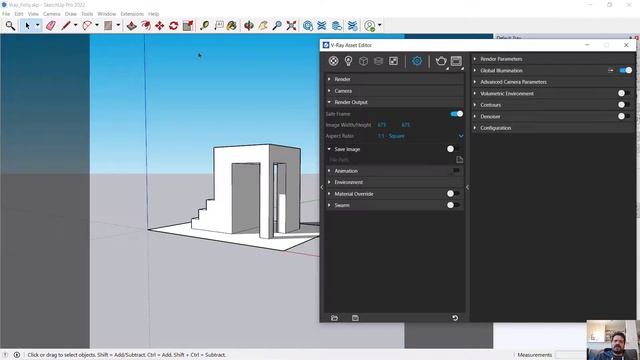Save render settings to file
Screen dimensions: 640x360
click(355, 318)
